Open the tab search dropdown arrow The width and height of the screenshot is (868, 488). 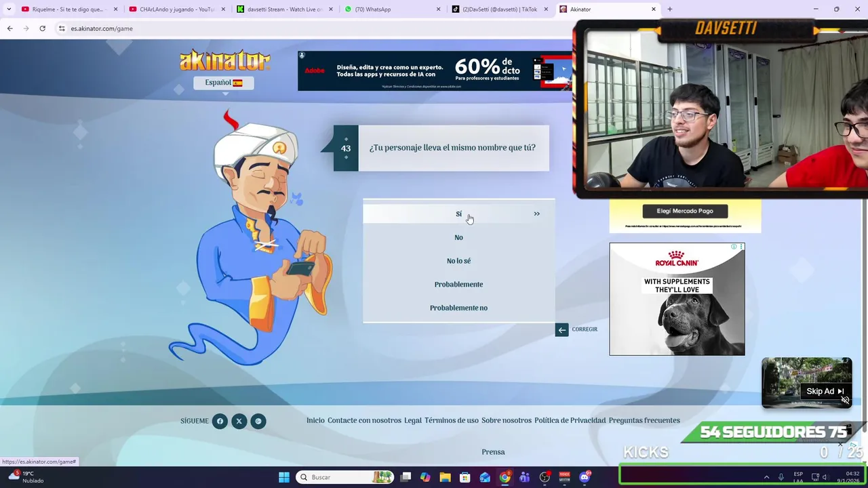click(8, 9)
